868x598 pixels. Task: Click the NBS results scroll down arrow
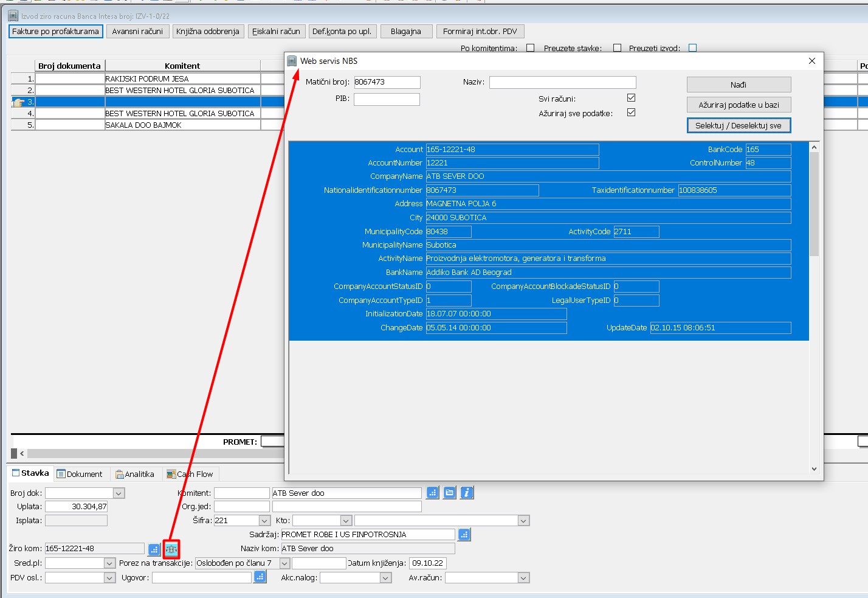(814, 468)
